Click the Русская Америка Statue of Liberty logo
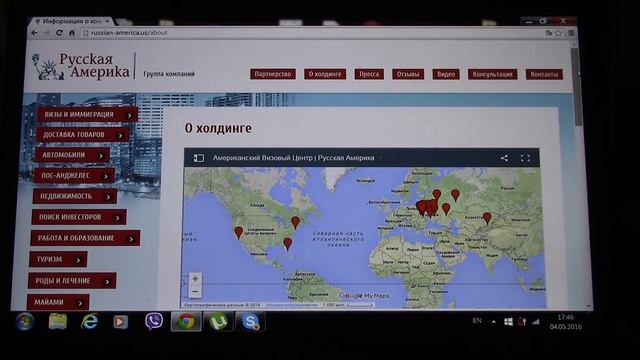 [81, 66]
